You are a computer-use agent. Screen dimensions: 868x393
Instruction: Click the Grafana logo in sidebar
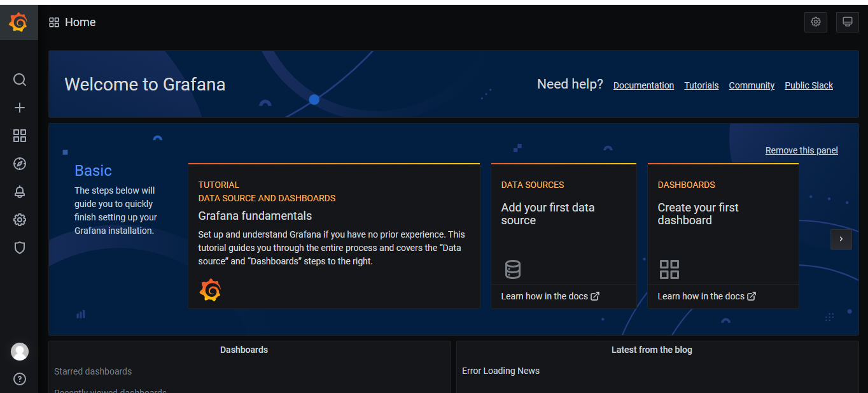tap(18, 22)
